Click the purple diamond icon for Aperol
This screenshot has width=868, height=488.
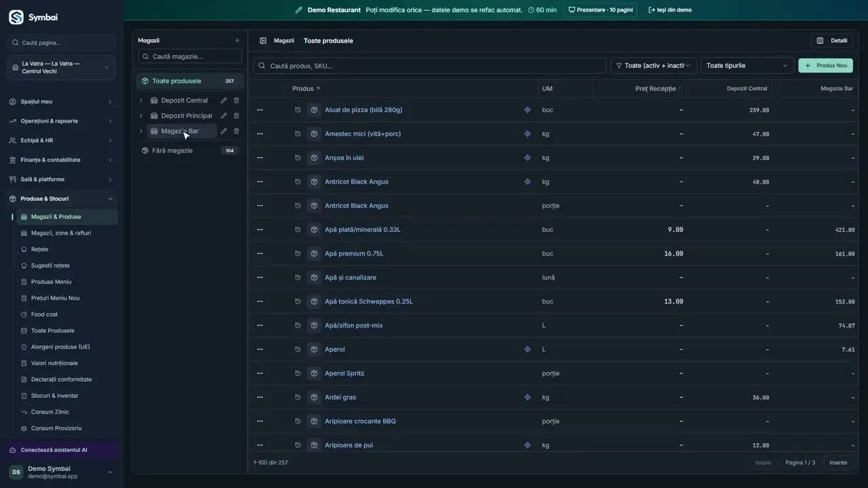point(528,350)
